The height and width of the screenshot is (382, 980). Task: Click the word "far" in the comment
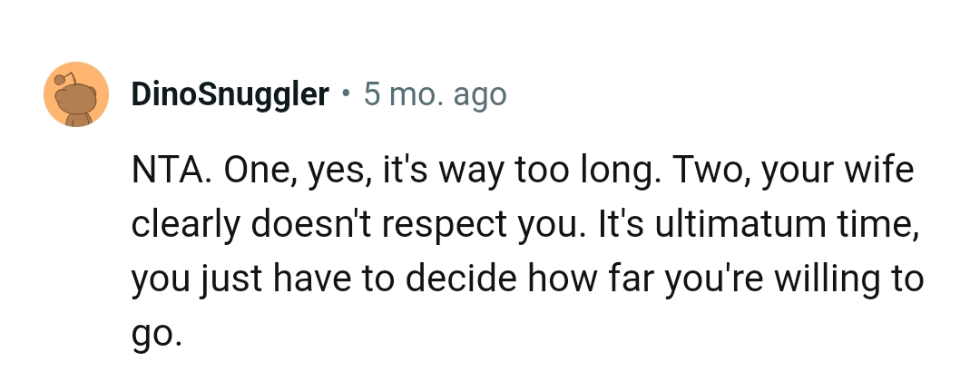coord(624,280)
